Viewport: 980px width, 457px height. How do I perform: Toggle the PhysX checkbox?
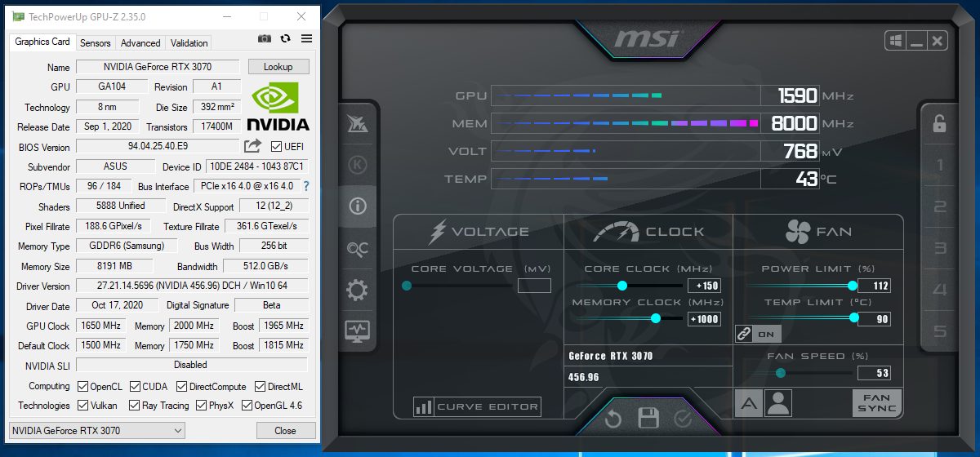tap(199, 405)
